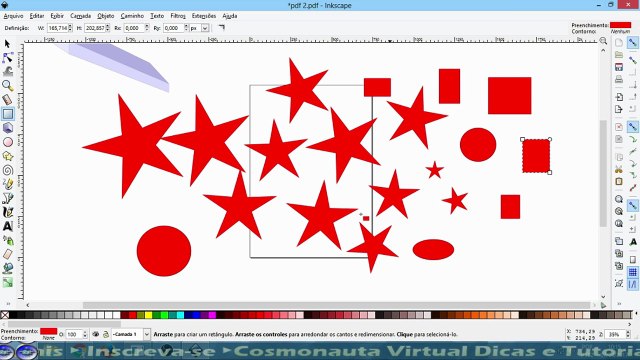Click the W width input field
This screenshot has height=360, width=640.
click(57, 28)
